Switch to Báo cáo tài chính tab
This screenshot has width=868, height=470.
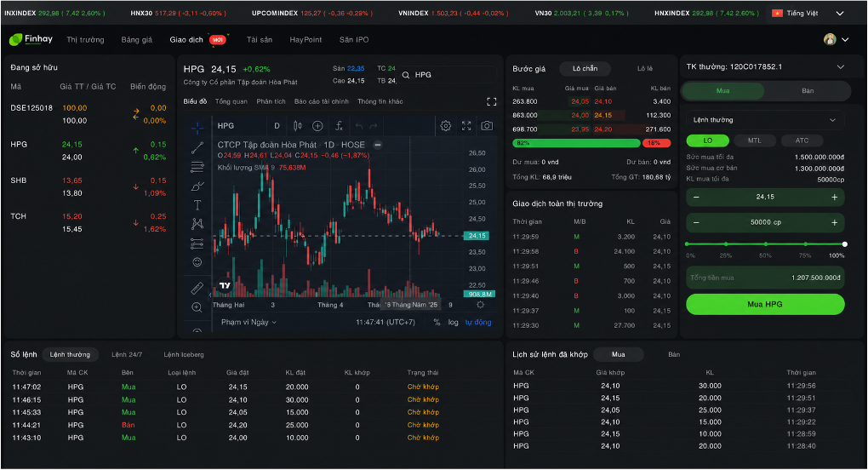pos(322,102)
